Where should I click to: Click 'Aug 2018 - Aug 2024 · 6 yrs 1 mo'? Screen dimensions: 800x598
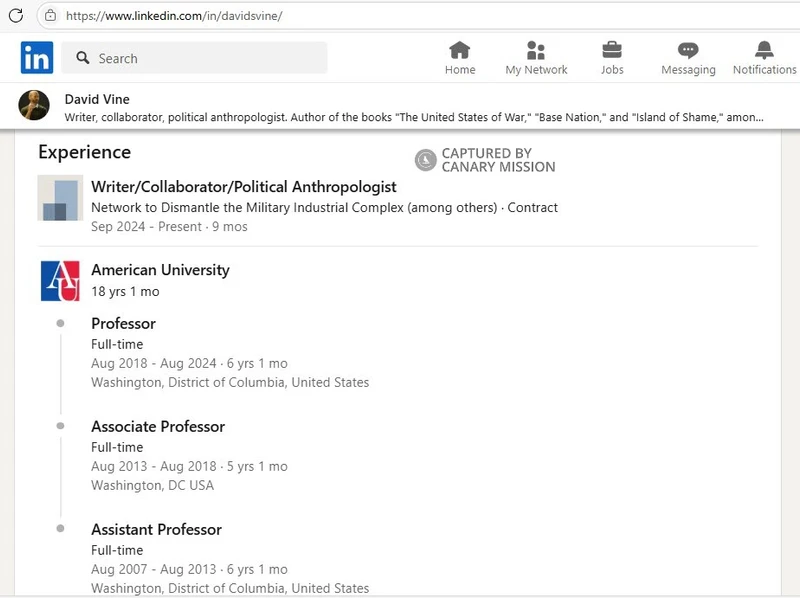pos(189,363)
